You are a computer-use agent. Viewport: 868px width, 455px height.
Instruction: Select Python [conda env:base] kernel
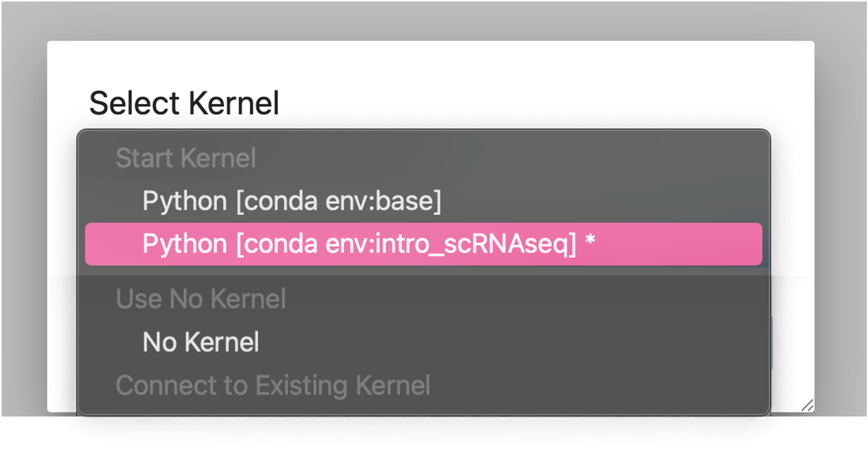point(423,201)
